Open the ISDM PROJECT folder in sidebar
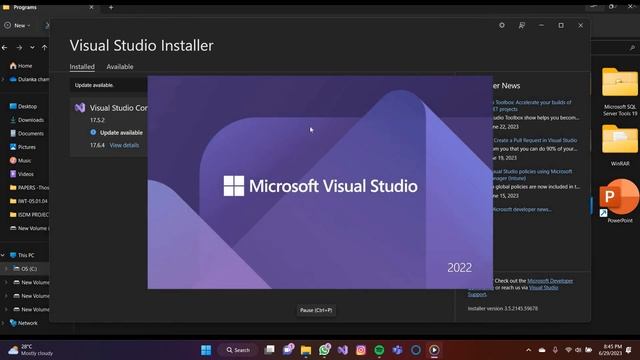640x360 pixels. point(29,215)
